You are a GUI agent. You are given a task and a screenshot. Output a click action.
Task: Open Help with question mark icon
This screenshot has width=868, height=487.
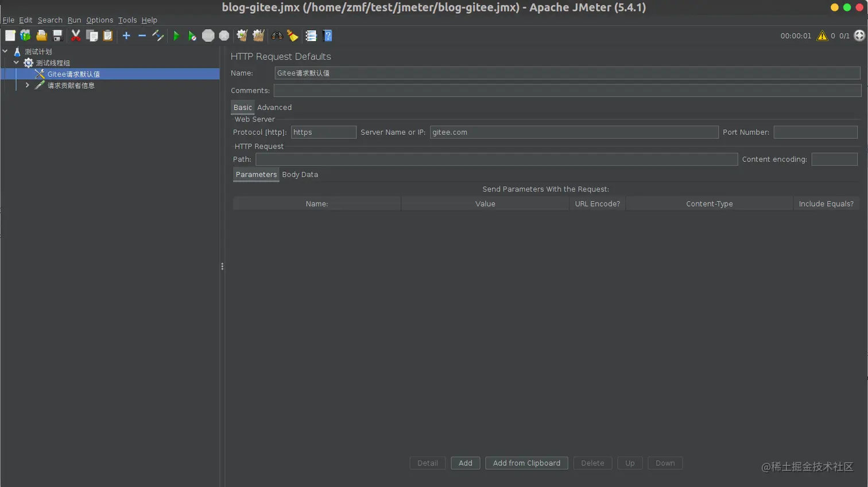coord(327,36)
